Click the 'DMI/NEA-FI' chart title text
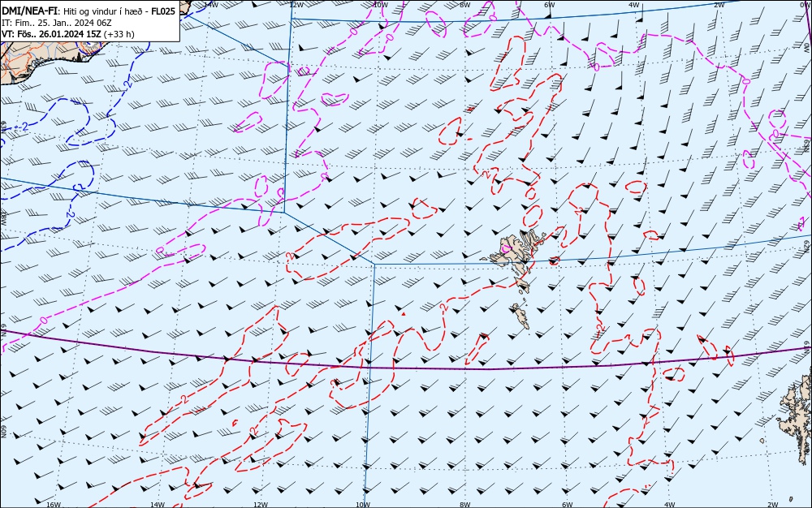 pyautogui.click(x=28, y=11)
